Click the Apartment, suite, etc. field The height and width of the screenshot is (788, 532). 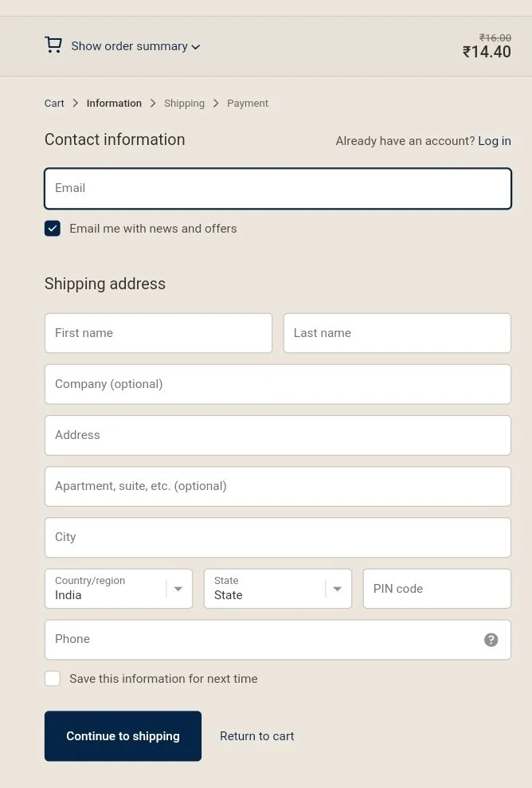(x=278, y=487)
